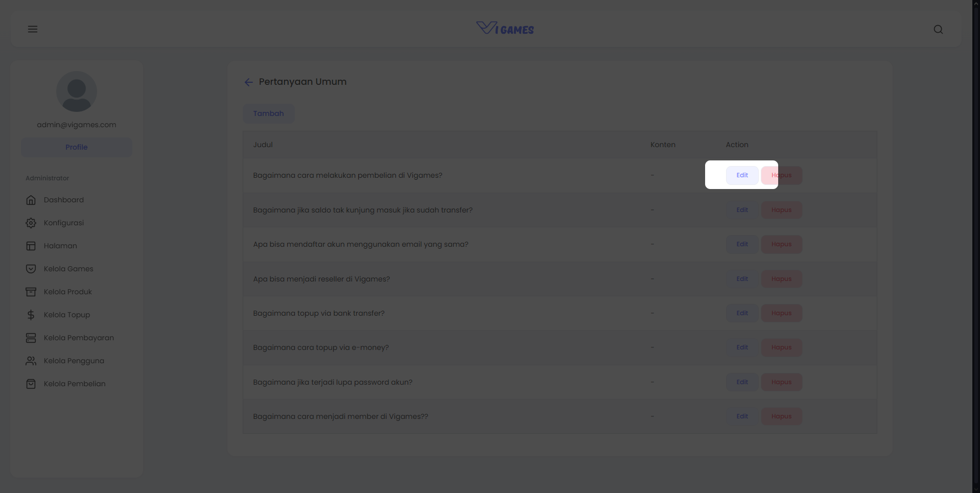Click 'Bagaimana cara menjadi member di Vigames??' text

pos(340,416)
